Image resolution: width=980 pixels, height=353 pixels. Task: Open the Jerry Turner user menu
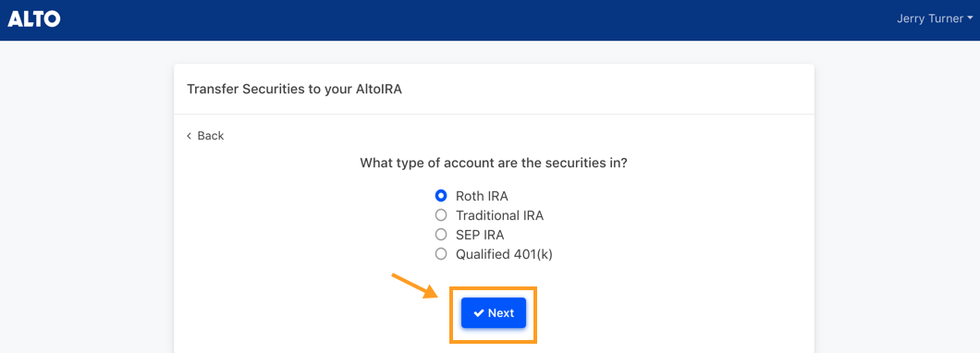(935, 19)
